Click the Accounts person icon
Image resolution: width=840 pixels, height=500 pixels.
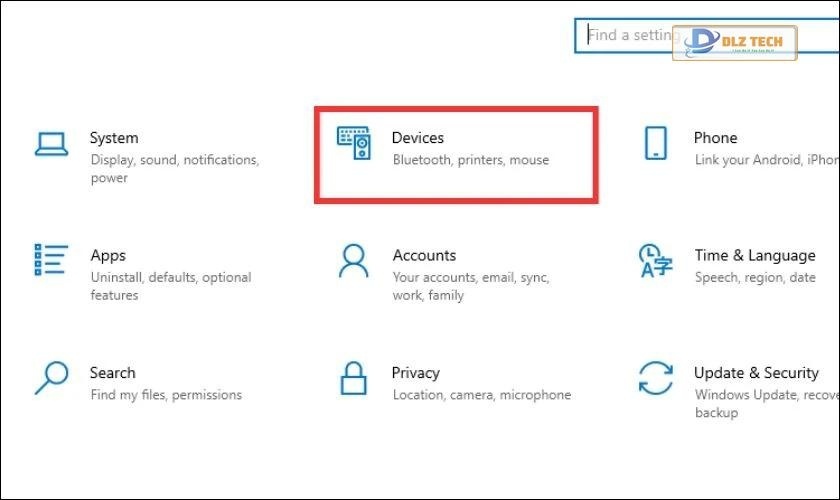point(353,261)
